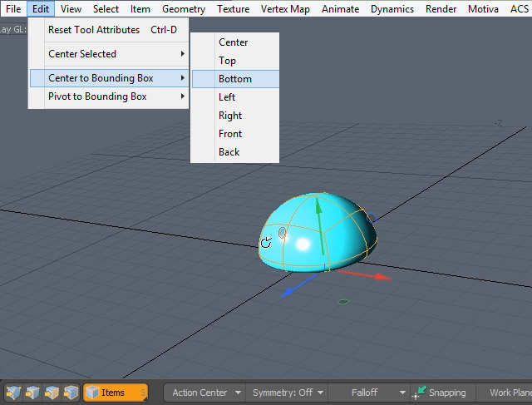Viewport: 532px width, 405px height.
Task: Open the Render menu
Action: [441, 9]
